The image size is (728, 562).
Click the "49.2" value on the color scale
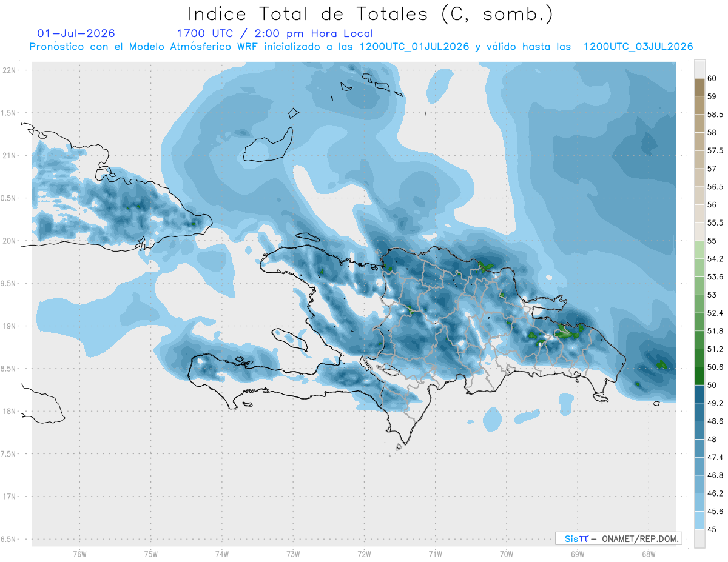(715, 403)
